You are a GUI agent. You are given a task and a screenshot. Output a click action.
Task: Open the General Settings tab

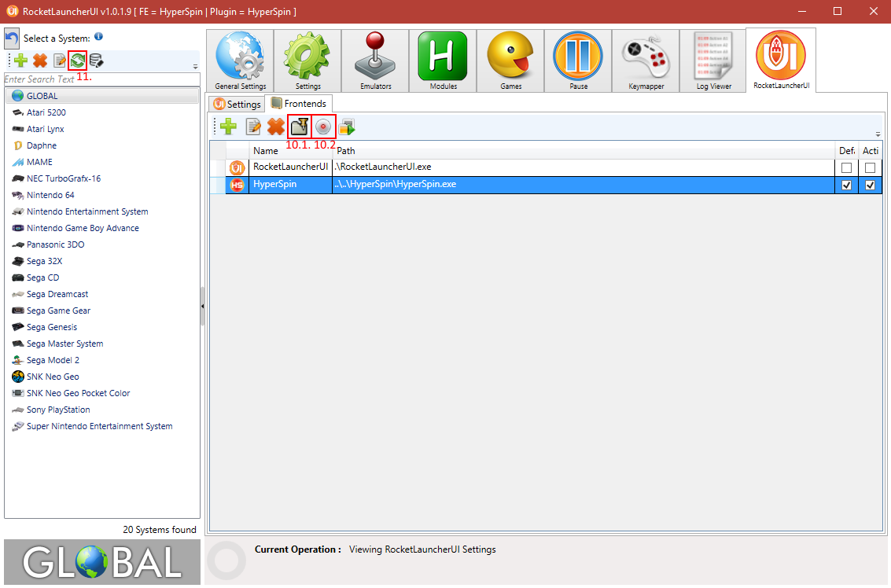coord(241,61)
